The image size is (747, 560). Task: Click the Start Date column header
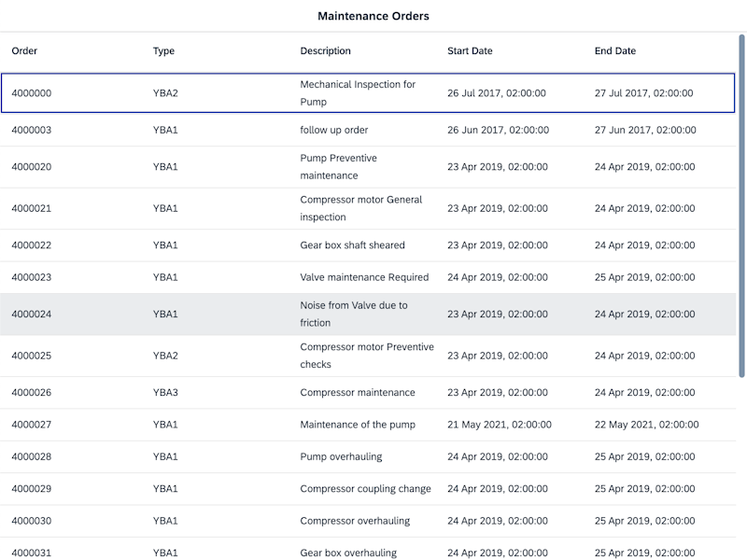click(470, 51)
